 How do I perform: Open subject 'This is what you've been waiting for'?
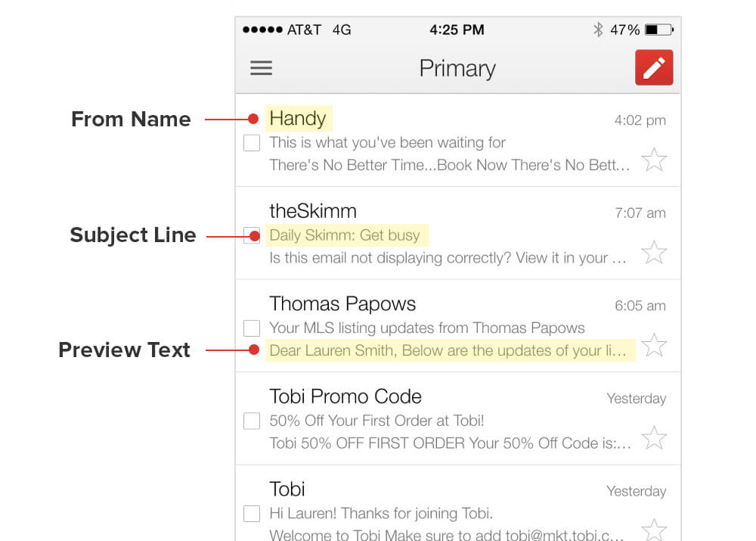click(x=387, y=143)
